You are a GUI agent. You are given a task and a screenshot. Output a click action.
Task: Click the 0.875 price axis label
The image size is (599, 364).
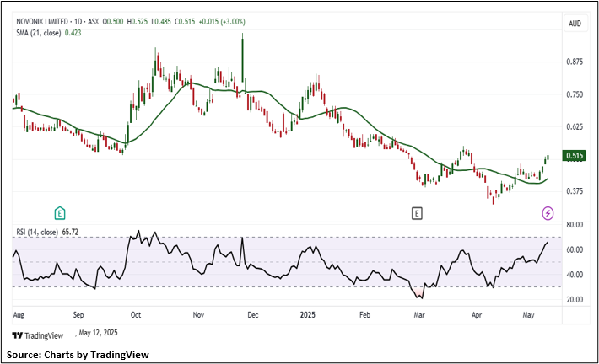point(575,62)
